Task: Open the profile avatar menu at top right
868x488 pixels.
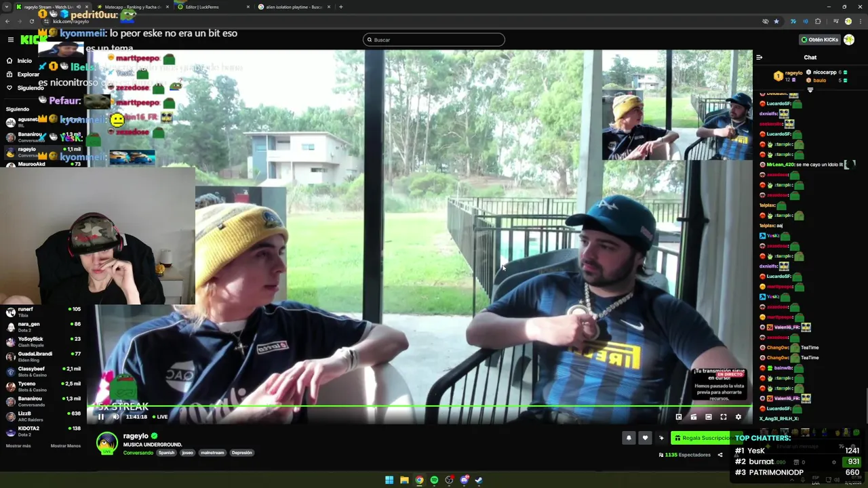Action: 849,39
